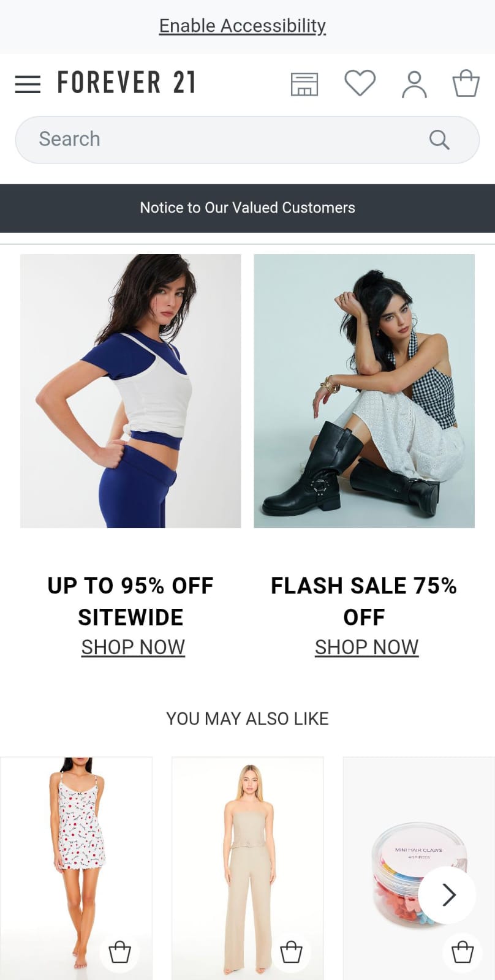This screenshot has width=495, height=980.
Task: Open the black boots model image
Action: click(364, 391)
